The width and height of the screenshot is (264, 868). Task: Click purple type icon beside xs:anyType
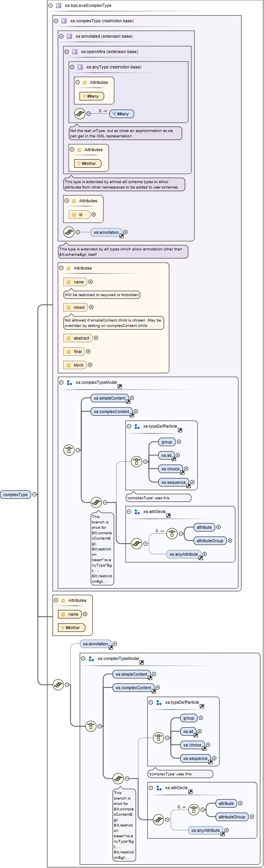coord(80,67)
